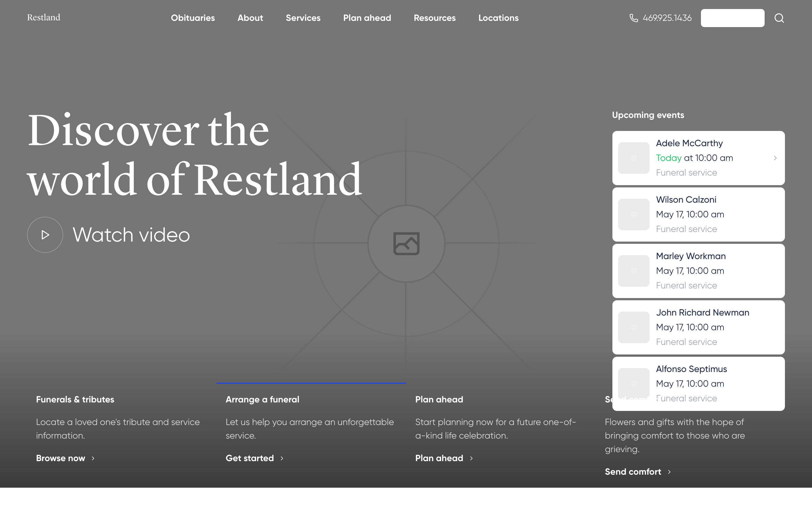This screenshot has height=508, width=812.
Task: Open Wilson Calzoni event name
Action: pyautogui.click(x=686, y=200)
